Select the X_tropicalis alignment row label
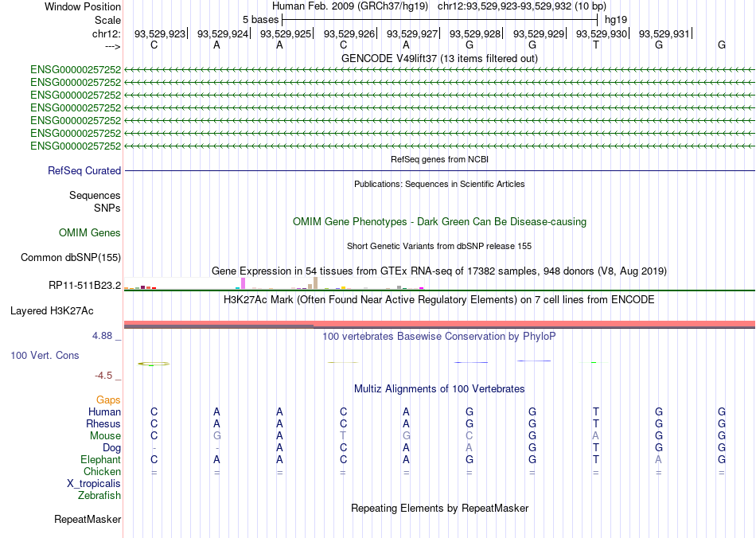Image resolution: width=756 pixels, height=538 pixels. tap(94, 484)
